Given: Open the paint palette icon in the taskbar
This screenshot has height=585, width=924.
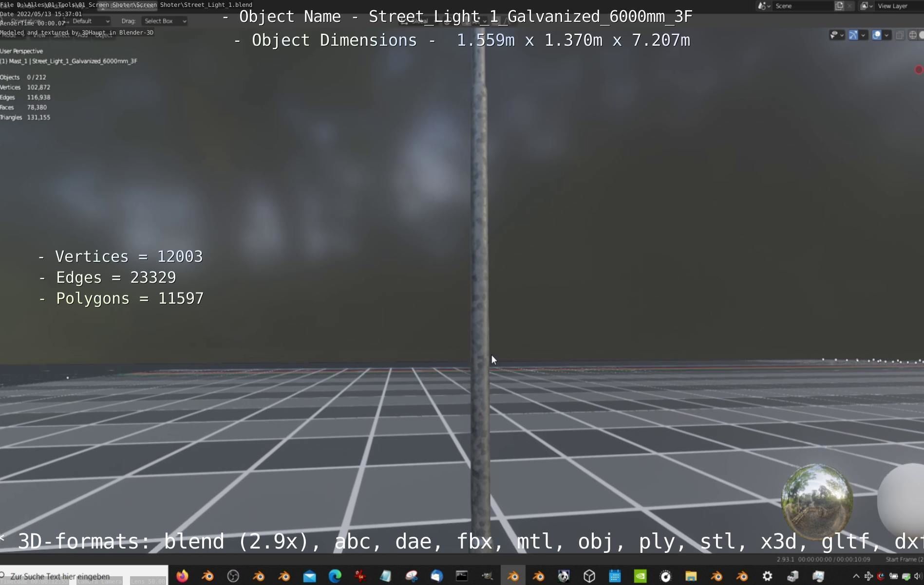Looking at the screenshot, I should tap(412, 576).
